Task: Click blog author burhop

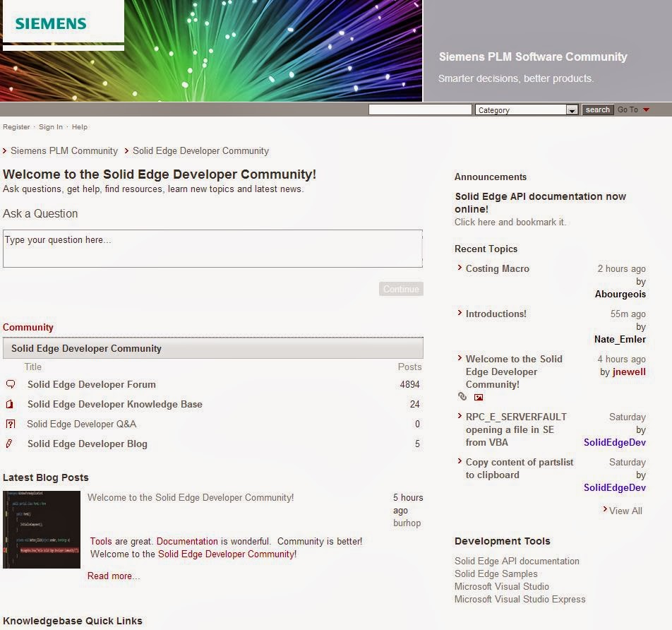Action: [407, 523]
